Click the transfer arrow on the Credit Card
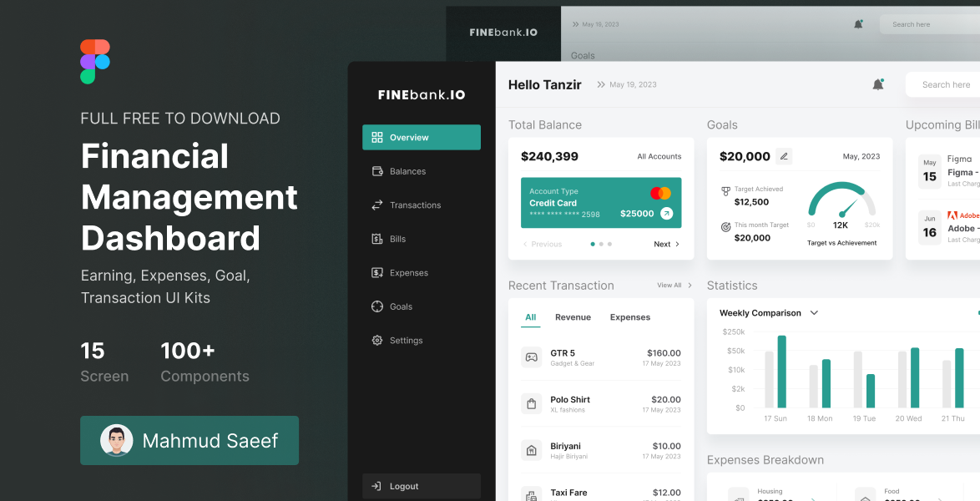The width and height of the screenshot is (980, 501). (667, 214)
